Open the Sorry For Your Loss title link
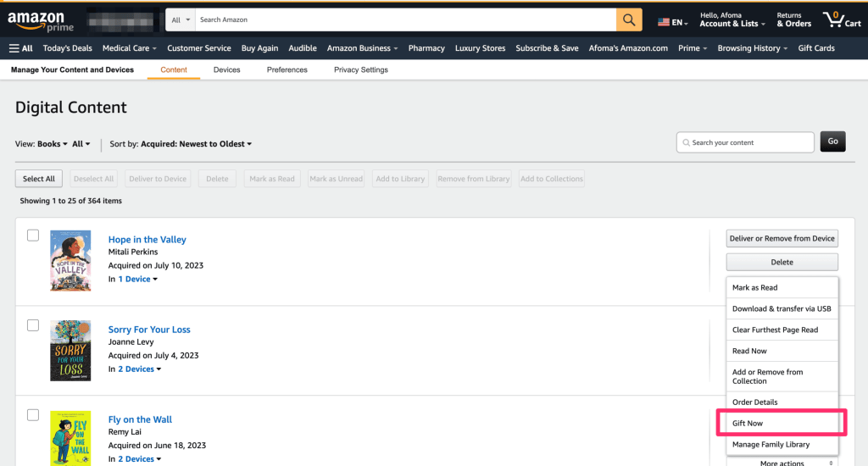This screenshot has height=466, width=868. 149,330
